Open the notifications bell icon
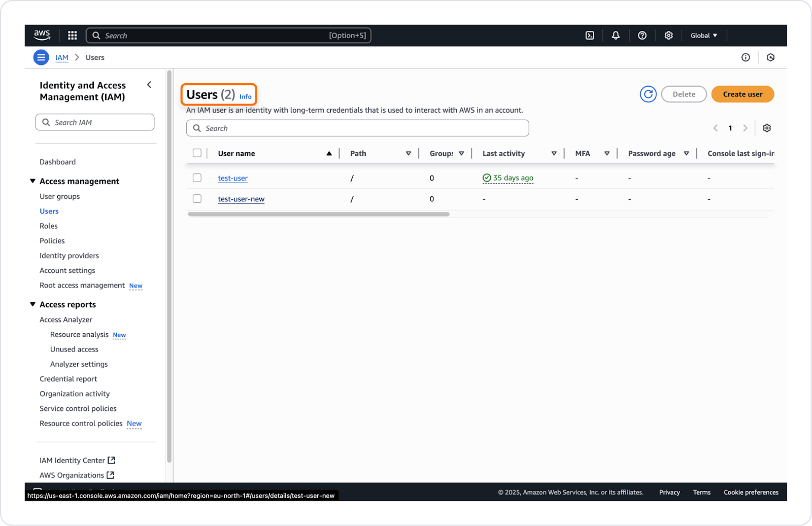The image size is (812, 526). (x=616, y=36)
